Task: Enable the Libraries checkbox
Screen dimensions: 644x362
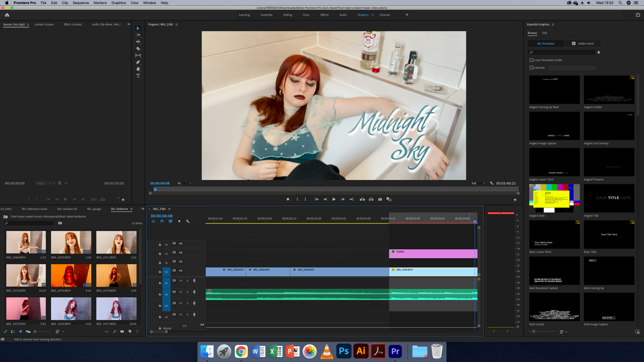Action: [531, 68]
